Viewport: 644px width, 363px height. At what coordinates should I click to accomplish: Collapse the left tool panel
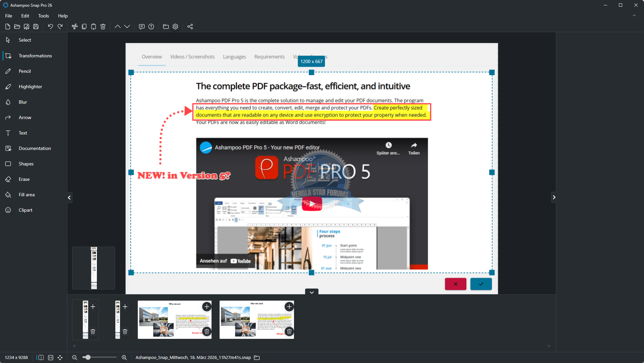click(x=69, y=198)
